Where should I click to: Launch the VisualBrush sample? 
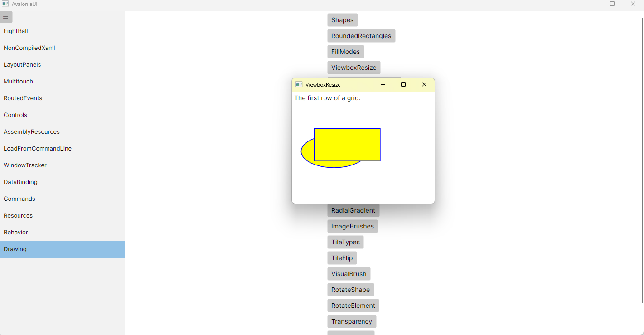click(x=349, y=274)
